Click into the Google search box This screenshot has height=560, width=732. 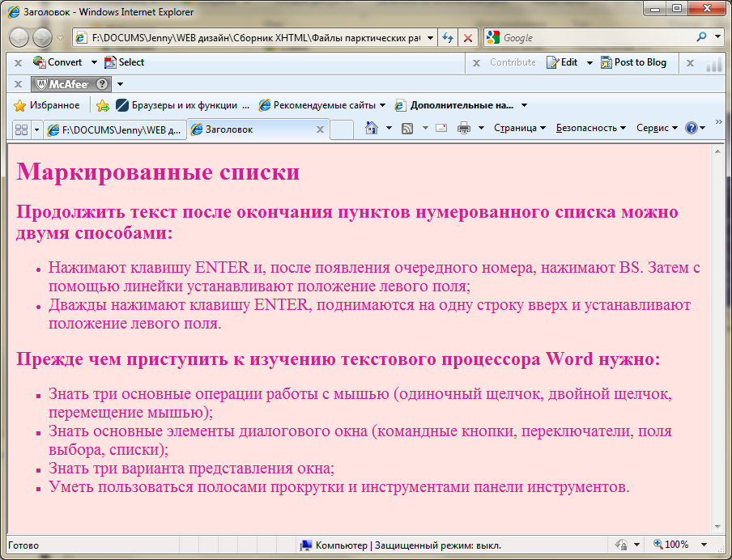coord(595,38)
